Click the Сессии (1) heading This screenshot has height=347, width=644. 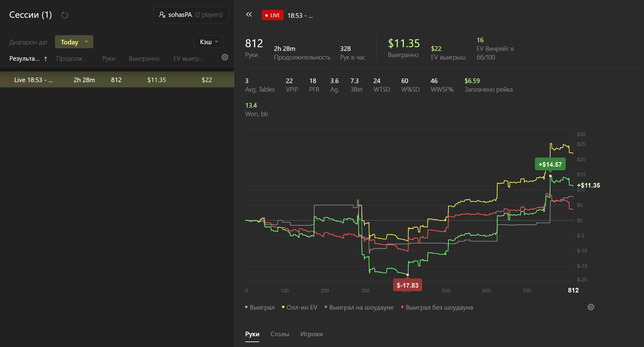tap(30, 15)
